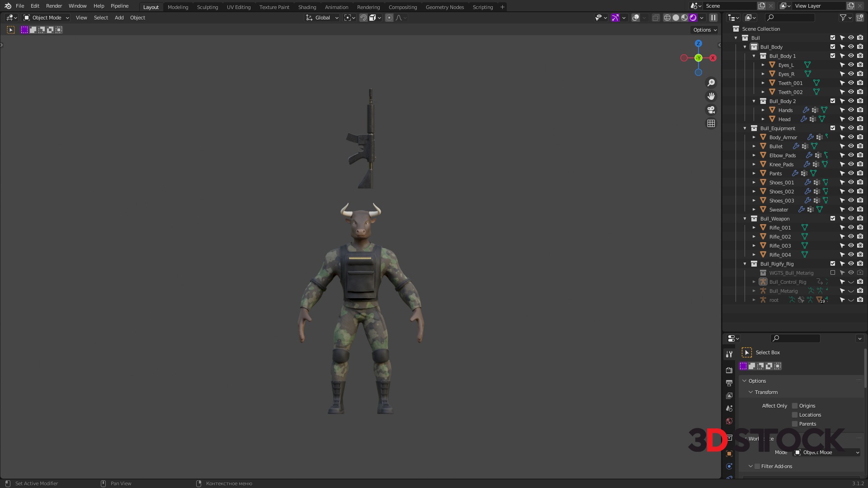
Task: Switch orthographic perspective grid icon
Action: (x=711, y=123)
